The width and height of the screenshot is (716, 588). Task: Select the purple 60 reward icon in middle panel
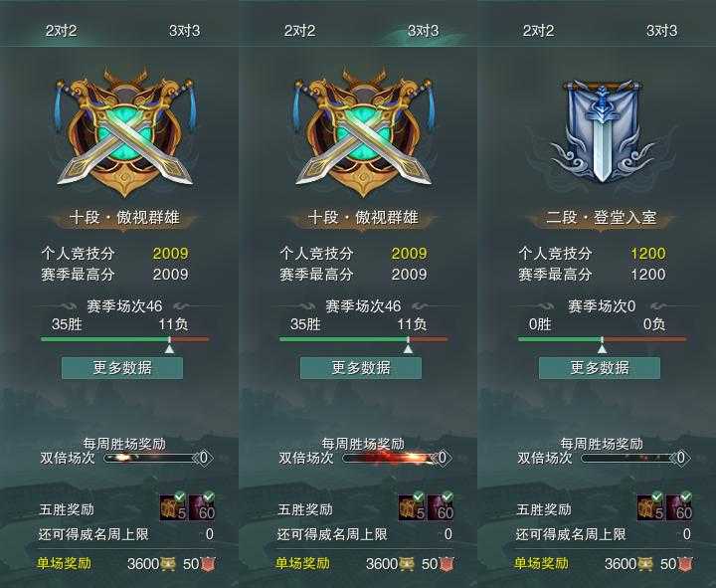[x=441, y=507]
